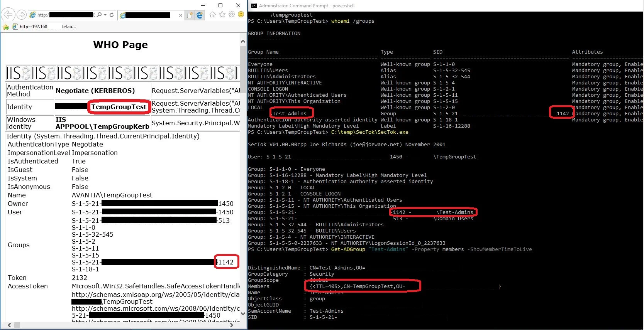Click the Administrator: Command Prompt title text

307,6
